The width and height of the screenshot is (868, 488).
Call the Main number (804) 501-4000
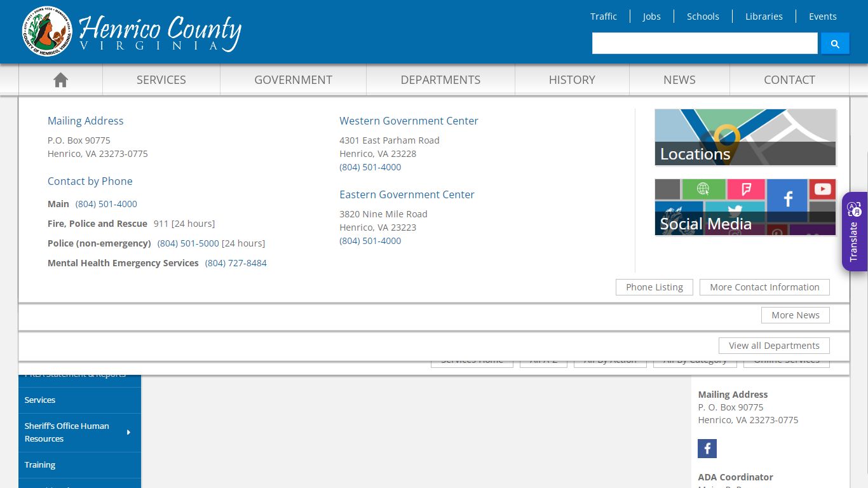[x=106, y=204]
